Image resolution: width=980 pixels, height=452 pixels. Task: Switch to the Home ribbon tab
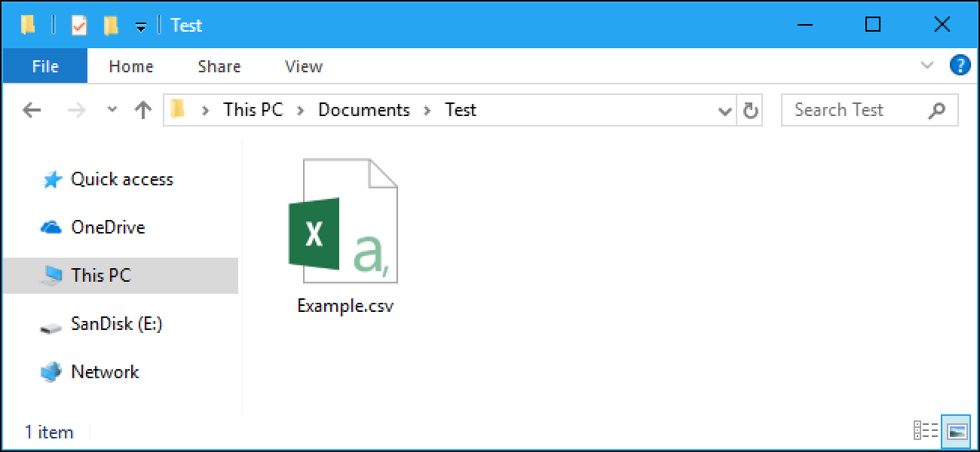pos(131,66)
